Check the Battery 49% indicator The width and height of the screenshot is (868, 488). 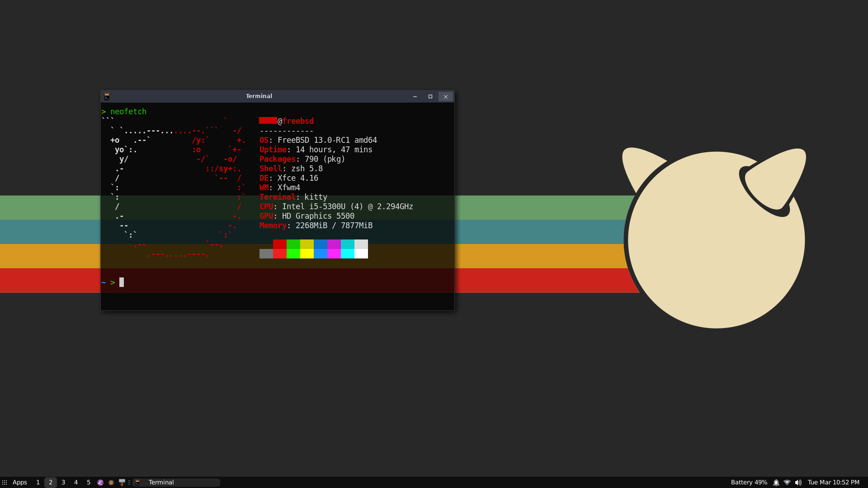click(x=749, y=482)
